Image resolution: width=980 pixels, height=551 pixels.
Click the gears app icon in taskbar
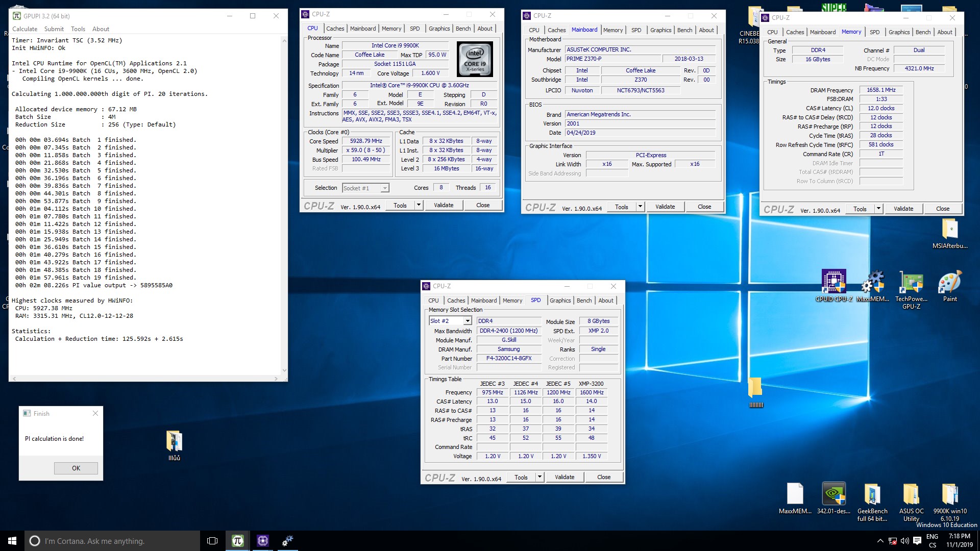287,541
